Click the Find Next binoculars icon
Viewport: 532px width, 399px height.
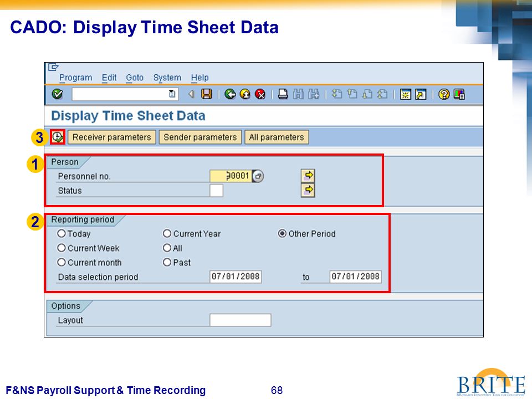(x=314, y=94)
